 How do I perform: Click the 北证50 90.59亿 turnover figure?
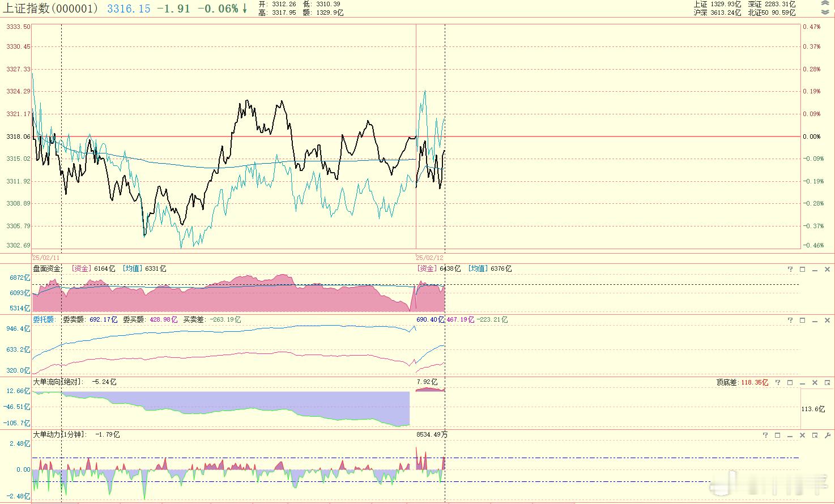point(772,12)
